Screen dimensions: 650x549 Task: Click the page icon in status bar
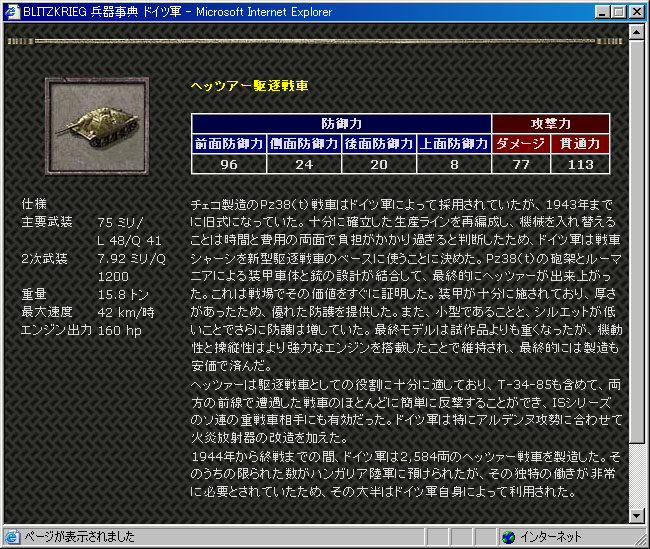click(x=13, y=537)
